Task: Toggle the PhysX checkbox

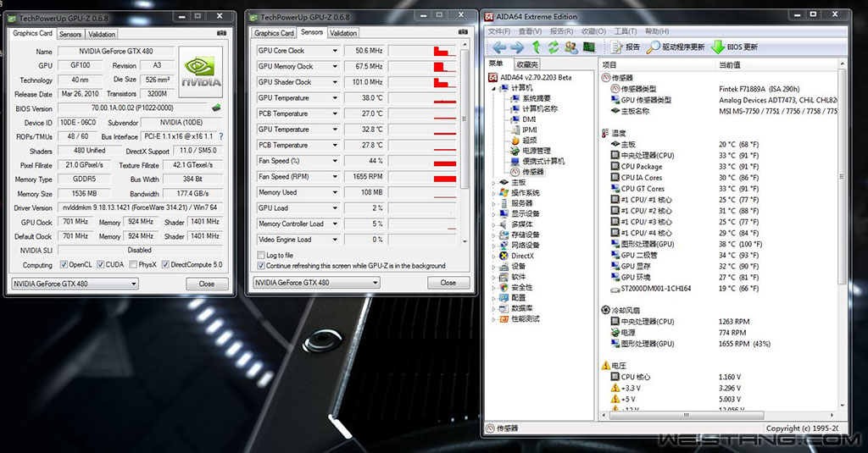Action: click(133, 265)
